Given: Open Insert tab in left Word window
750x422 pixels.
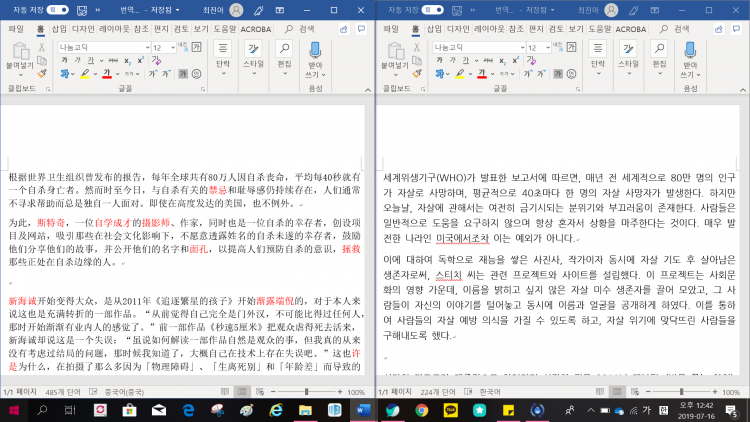Looking at the screenshot, I should [x=59, y=29].
